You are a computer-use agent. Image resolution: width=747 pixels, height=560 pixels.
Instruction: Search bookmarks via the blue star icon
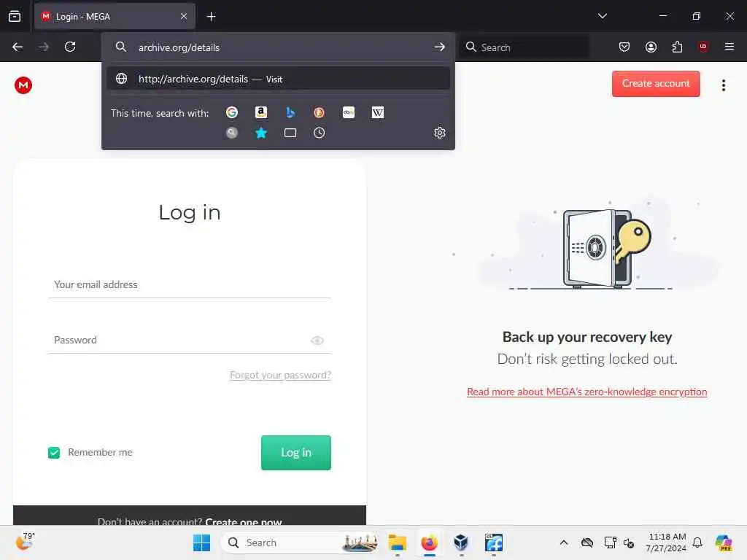click(x=261, y=133)
